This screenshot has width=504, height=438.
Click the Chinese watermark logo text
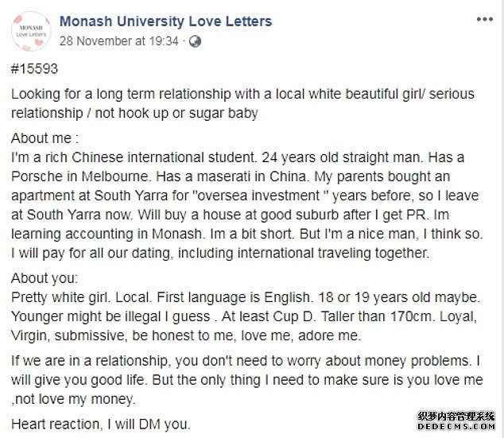456,417
